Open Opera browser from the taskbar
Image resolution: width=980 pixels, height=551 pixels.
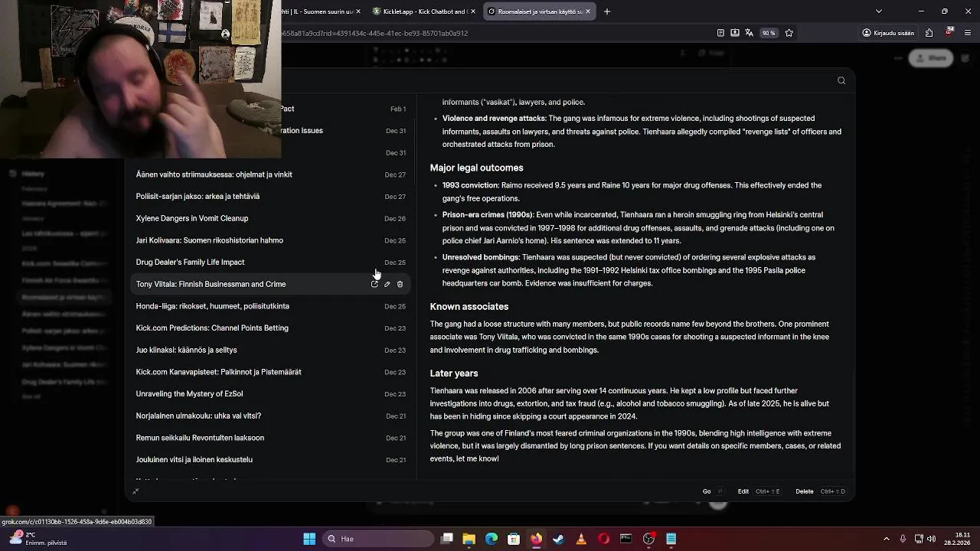pyautogui.click(x=603, y=539)
